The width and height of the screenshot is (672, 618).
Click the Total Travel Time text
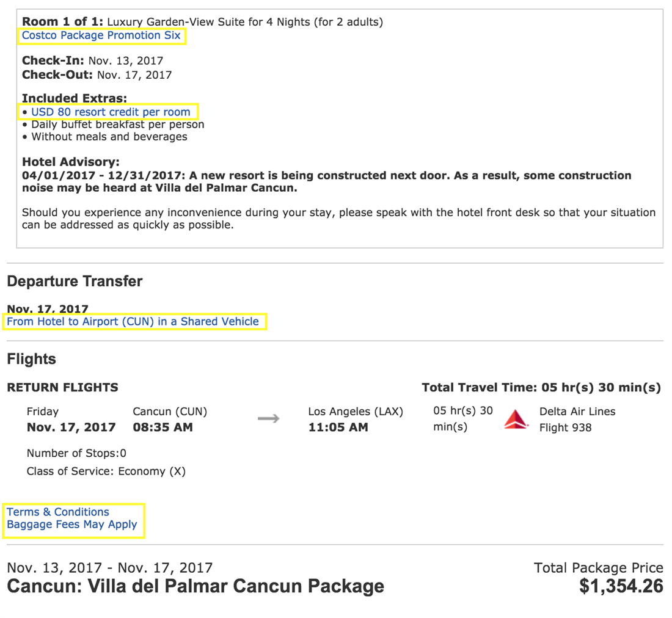pyautogui.click(x=541, y=387)
